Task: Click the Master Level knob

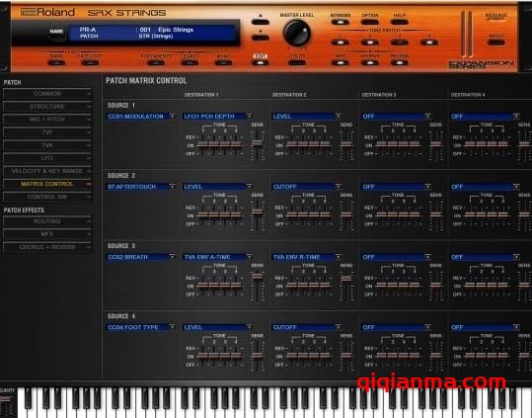Action: click(x=297, y=33)
